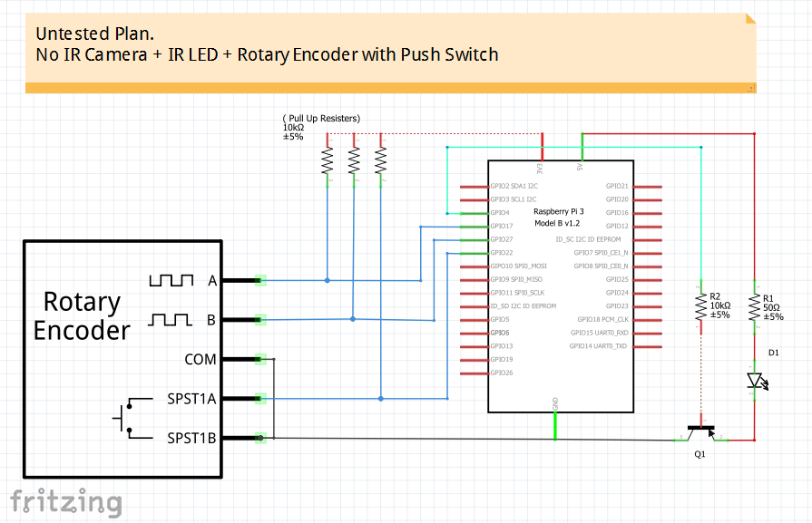The width and height of the screenshot is (812, 523).
Task: Click the folded corner of the note
Action: [x=751, y=19]
